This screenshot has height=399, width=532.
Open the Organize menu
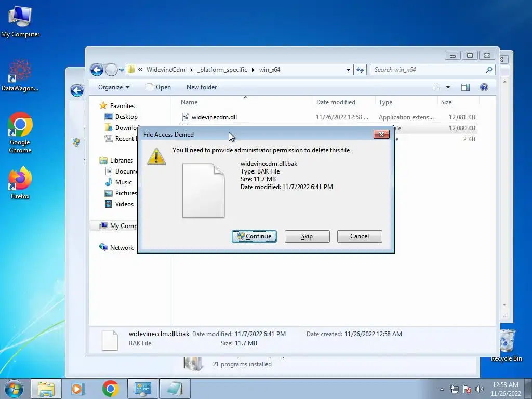point(114,87)
